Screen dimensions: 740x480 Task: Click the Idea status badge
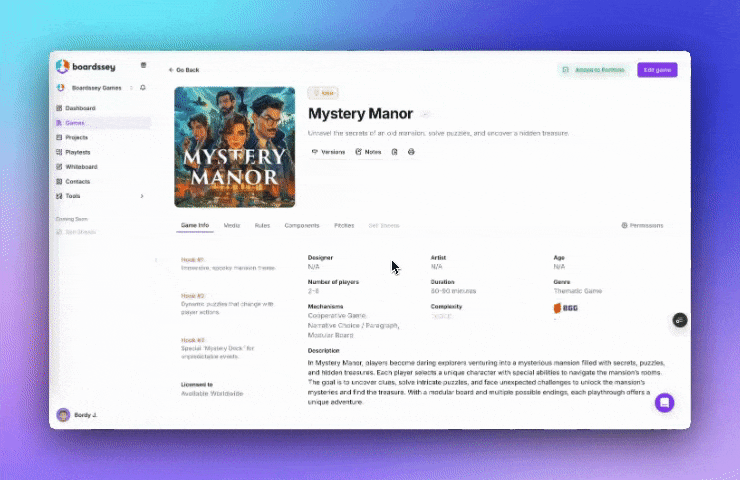[x=323, y=93]
